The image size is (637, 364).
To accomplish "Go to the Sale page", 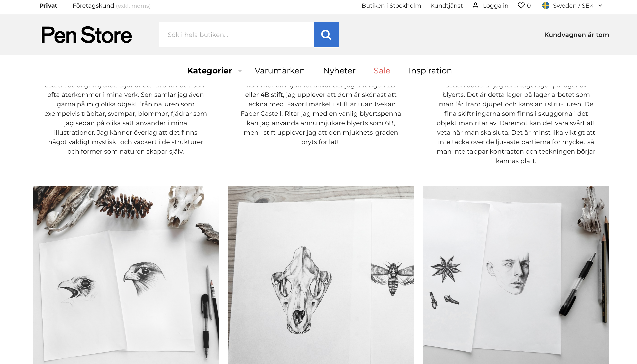I will [x=382, y=71].
